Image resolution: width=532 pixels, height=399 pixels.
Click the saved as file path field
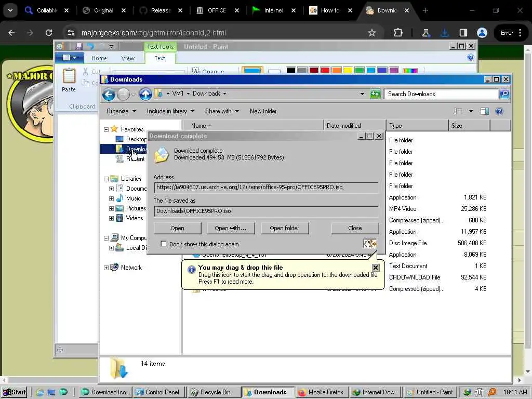pos(266,211)
